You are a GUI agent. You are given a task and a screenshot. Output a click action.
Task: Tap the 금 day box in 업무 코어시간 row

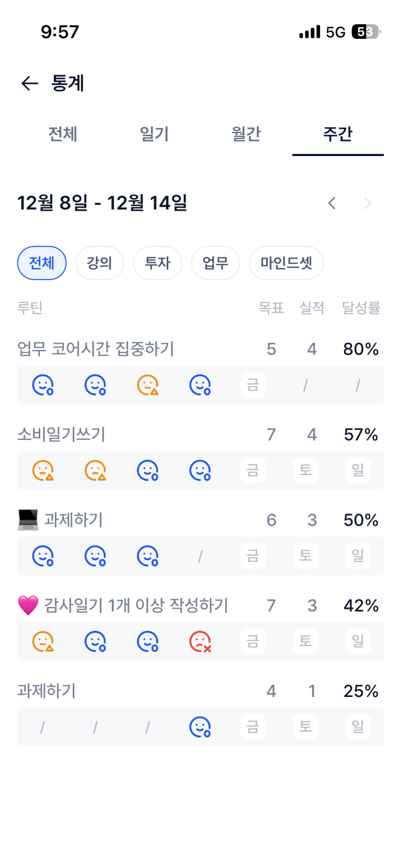(x=253, y=385)
